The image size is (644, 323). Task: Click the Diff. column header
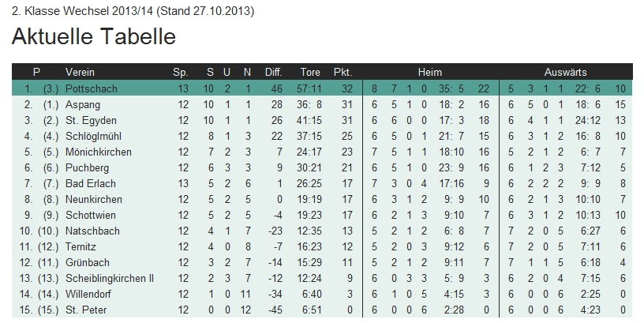click(x=273, y=72)
